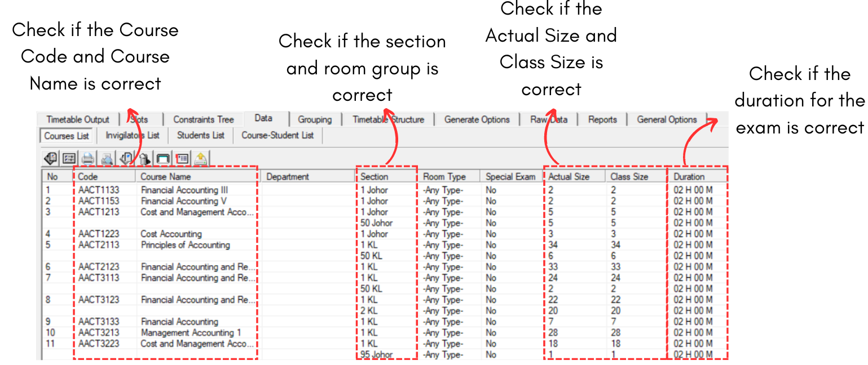The height and width of the screenshot is (365, 868).
Task: Select the General Options tab
Action: (667, 119)
